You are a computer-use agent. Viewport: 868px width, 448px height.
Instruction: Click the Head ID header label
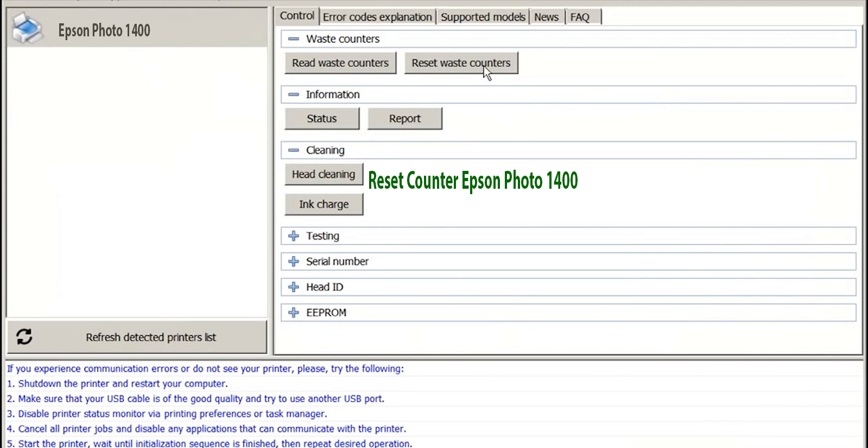[325, 287]
